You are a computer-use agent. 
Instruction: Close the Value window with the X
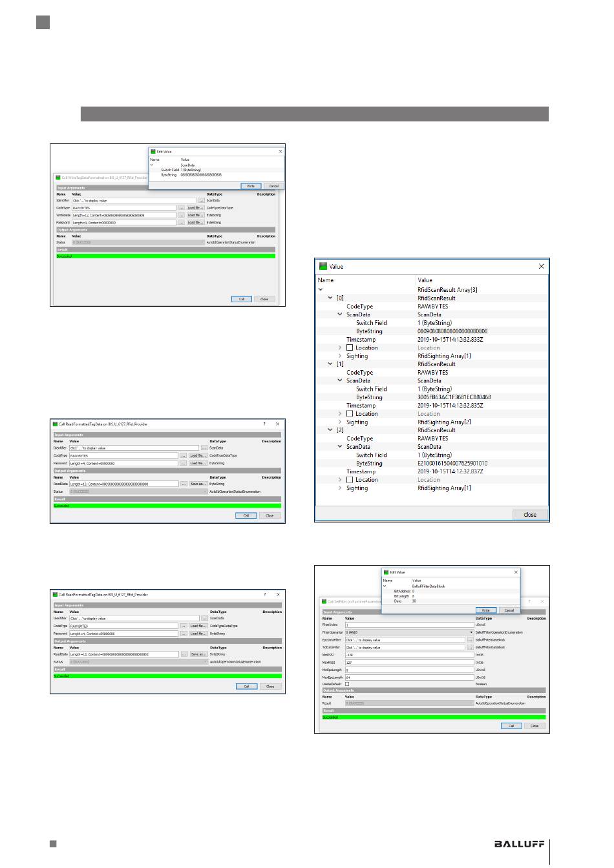coord(541,266)
